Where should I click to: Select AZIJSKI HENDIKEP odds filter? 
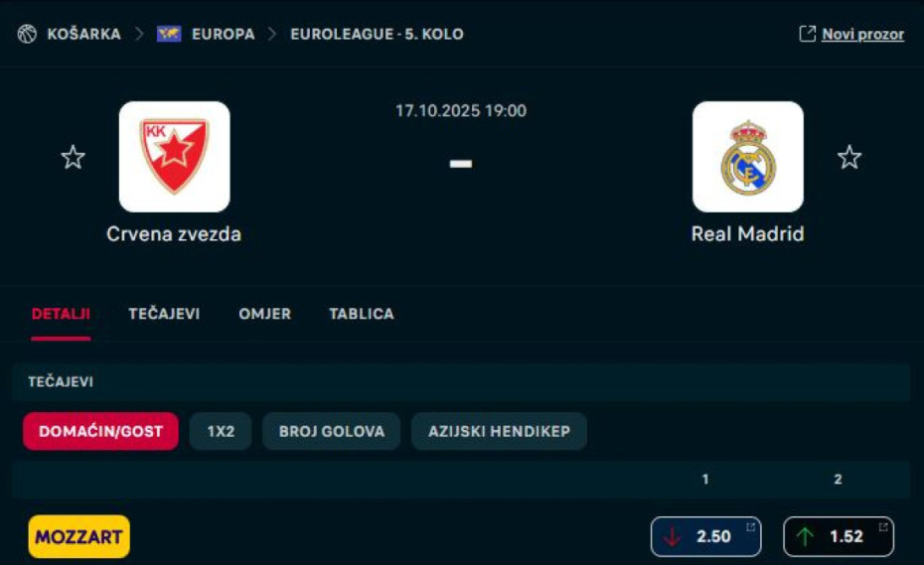pos(499,431)
